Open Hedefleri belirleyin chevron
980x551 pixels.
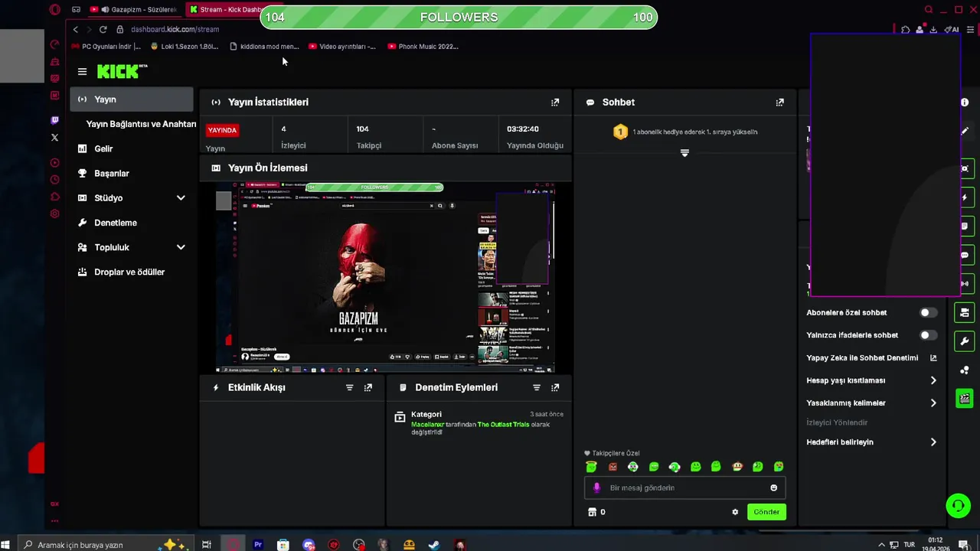tap(933, 442)
